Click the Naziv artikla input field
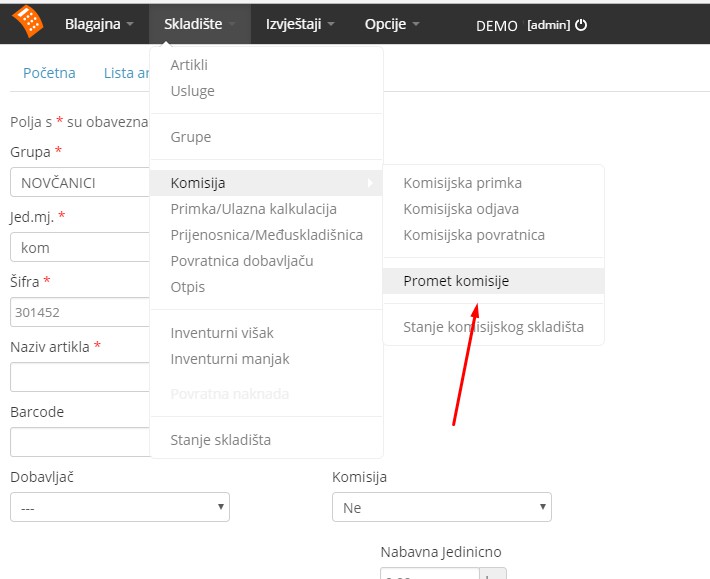 (80, 377)
